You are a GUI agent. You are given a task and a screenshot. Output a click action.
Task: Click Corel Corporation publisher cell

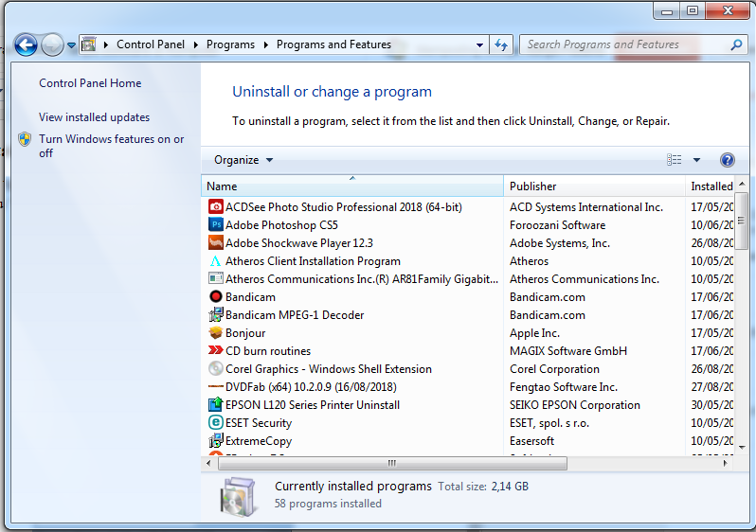click(x=554, y=369)
